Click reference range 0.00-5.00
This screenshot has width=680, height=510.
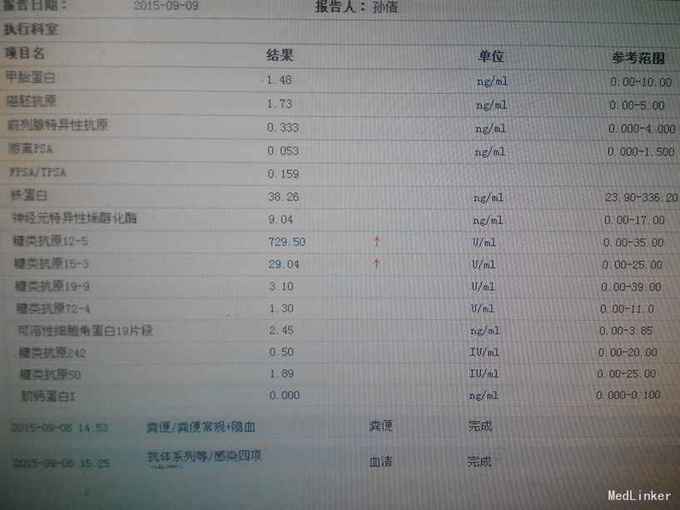637,105
